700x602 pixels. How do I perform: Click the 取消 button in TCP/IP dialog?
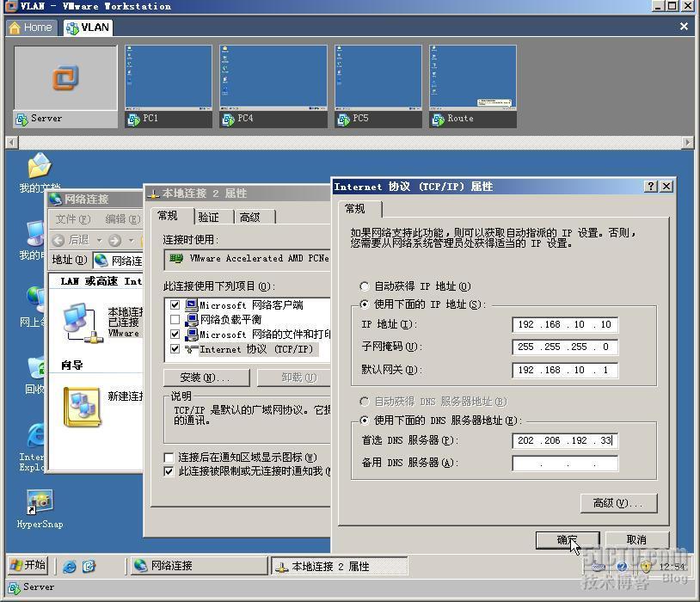[x=637, y=540]
